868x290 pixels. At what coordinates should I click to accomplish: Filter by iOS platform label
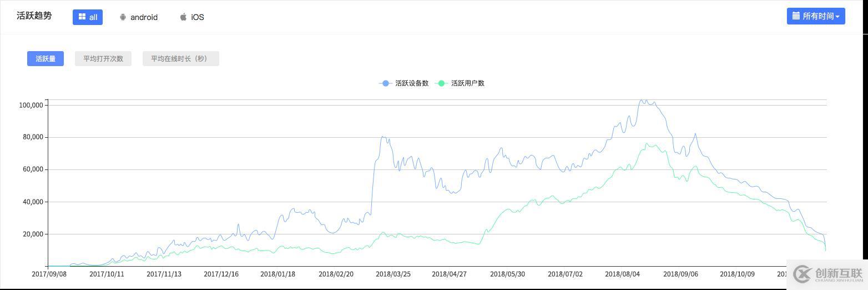pos(198,17)
